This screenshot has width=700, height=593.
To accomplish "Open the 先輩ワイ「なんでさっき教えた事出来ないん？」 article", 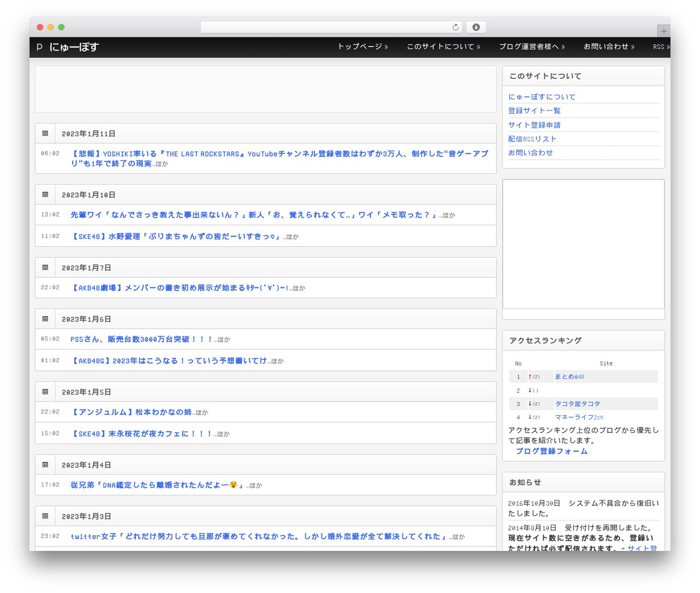I will point(254,215).
